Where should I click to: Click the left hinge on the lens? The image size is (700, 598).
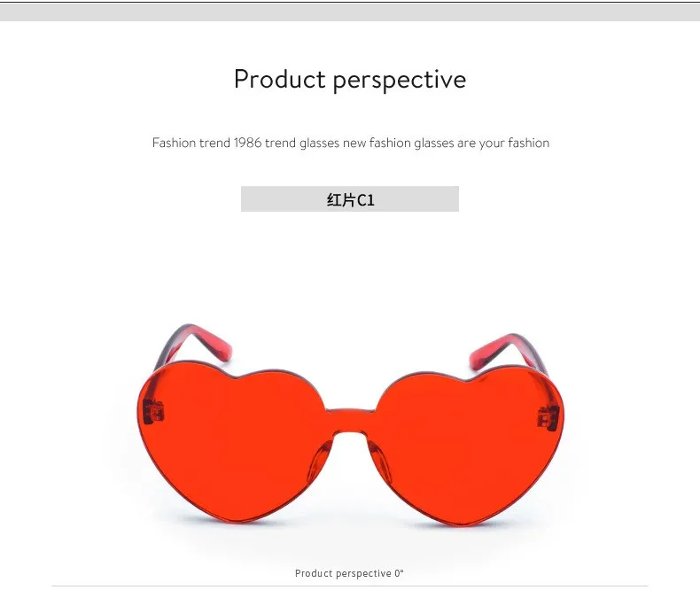(154, 411)
